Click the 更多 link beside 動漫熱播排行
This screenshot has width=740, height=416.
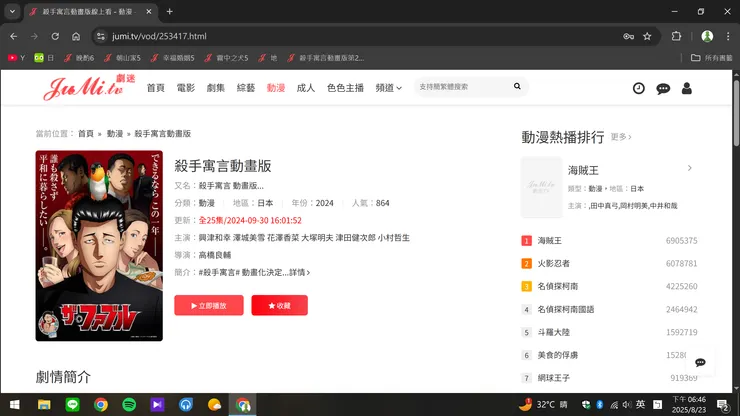click(x=621, y=137)
